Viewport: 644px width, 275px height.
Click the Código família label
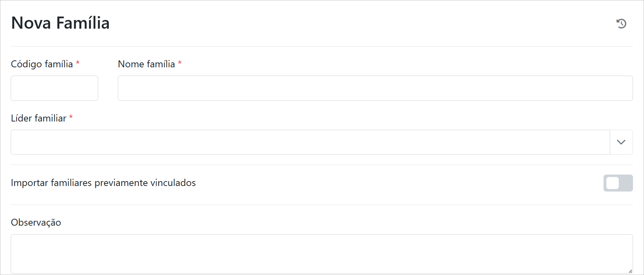coord(42,64)
